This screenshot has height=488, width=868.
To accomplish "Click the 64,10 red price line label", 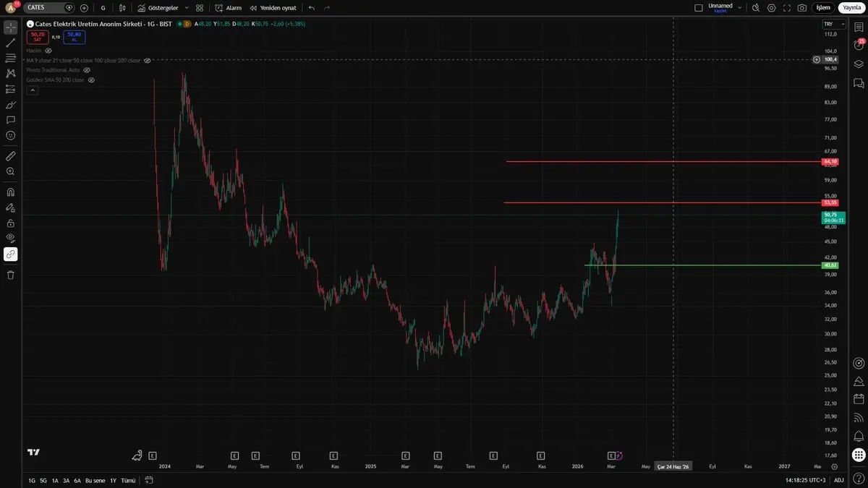I will (x=830, y=161).
